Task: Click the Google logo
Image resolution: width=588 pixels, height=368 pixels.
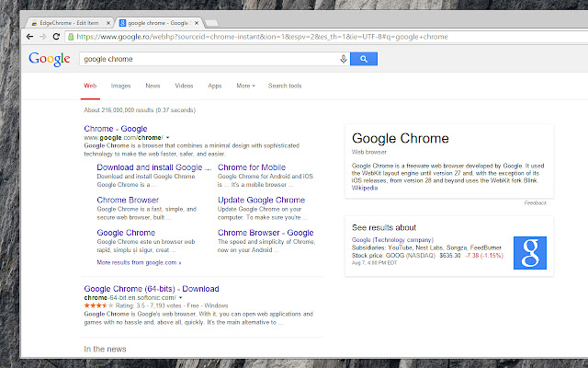Action: [50, 59]
